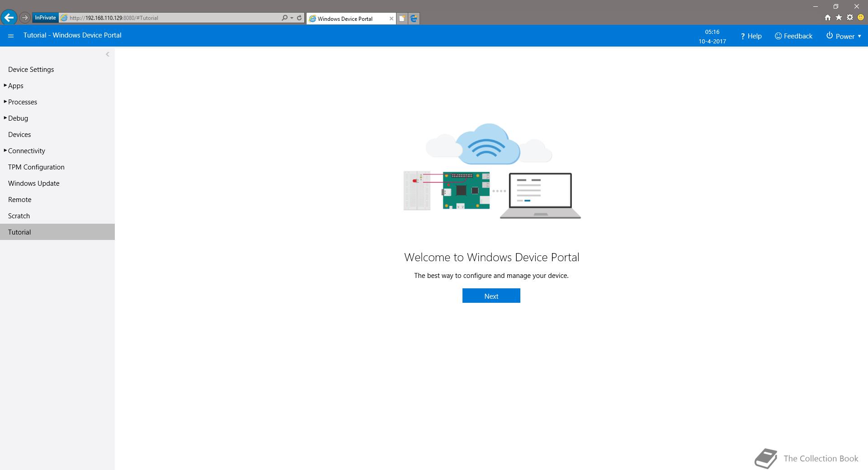Go to the browser Home page icon

(x=827, y=17)
